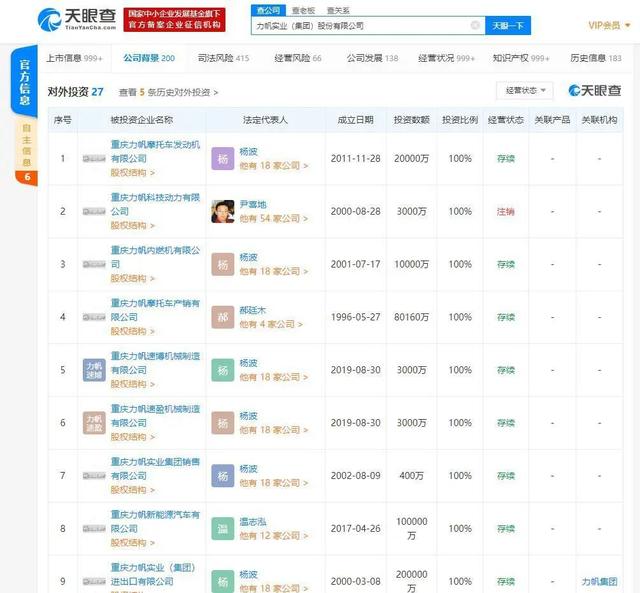Click the purple 杨 avatar in row 1
The image size is (640, 593).
(x=223, y=158)
